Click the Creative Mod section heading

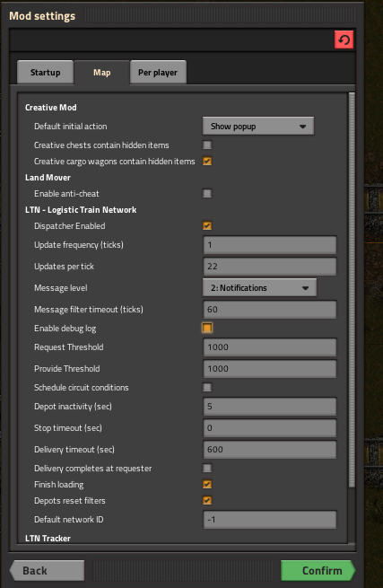[x=51, y=108]
